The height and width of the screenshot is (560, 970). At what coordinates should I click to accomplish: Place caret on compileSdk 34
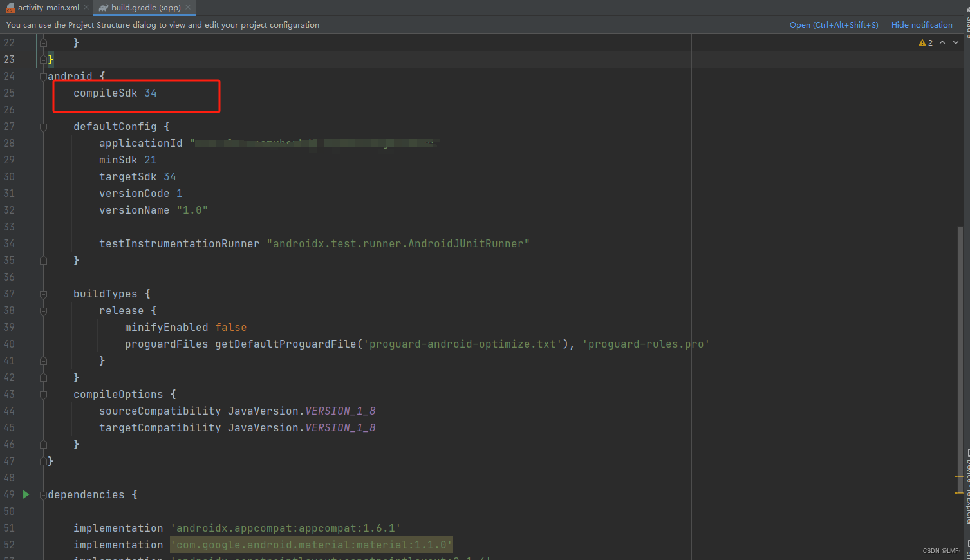click(115, 93)
